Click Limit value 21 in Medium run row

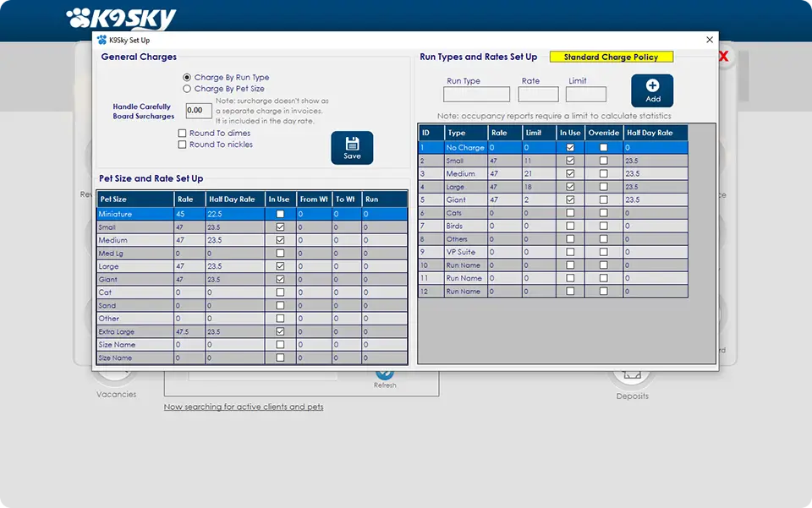539,173
